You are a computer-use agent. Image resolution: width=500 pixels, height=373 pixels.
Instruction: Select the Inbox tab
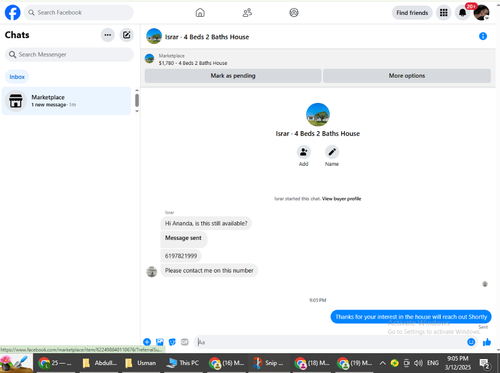(17, 77)
